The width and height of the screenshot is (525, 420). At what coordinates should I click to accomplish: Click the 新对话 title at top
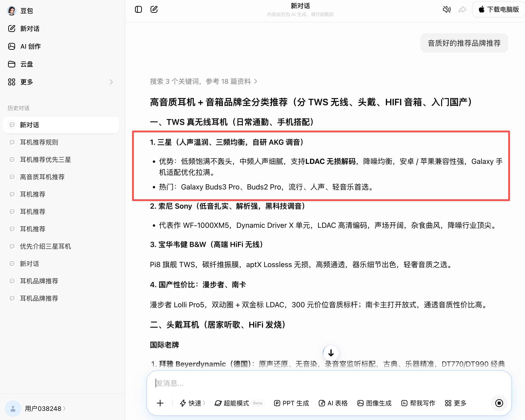coord(300,6)
